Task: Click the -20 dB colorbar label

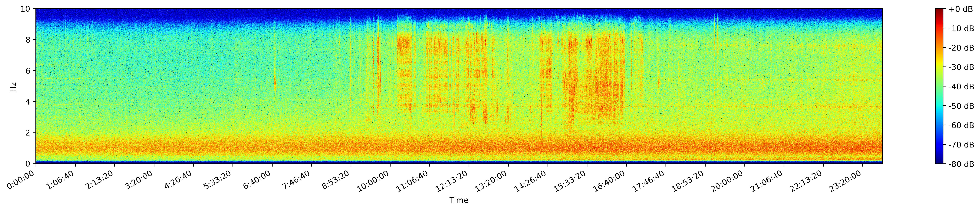Action: point(961,48)
